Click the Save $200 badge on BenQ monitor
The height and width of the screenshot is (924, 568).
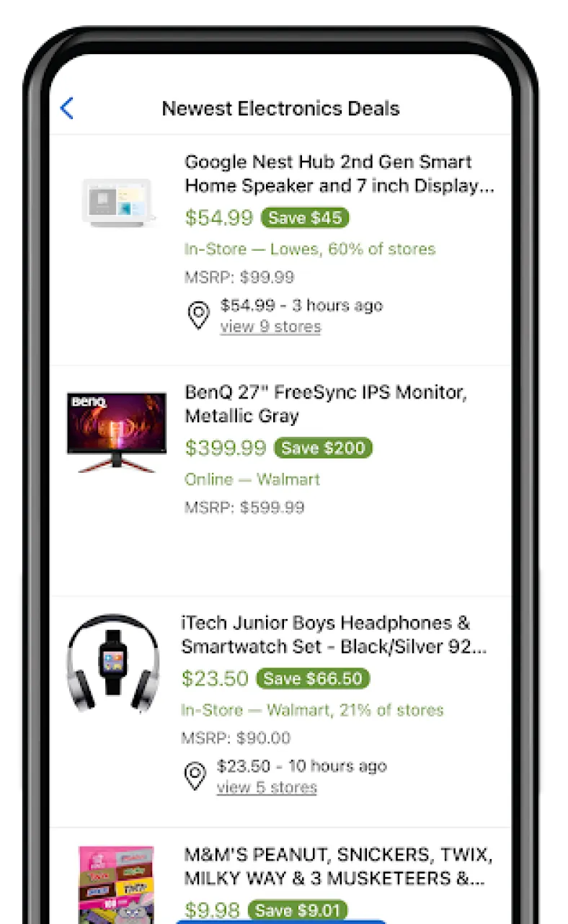[323, 448]
